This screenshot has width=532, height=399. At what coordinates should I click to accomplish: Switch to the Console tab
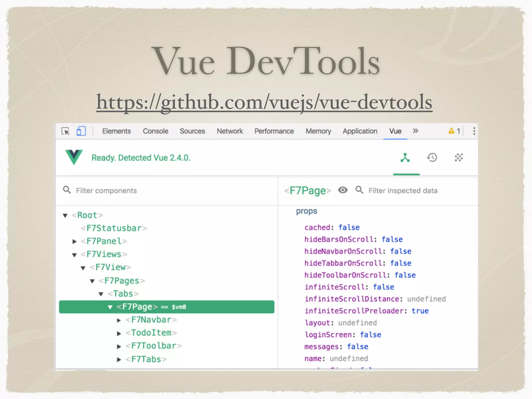[x=156, y=131]
